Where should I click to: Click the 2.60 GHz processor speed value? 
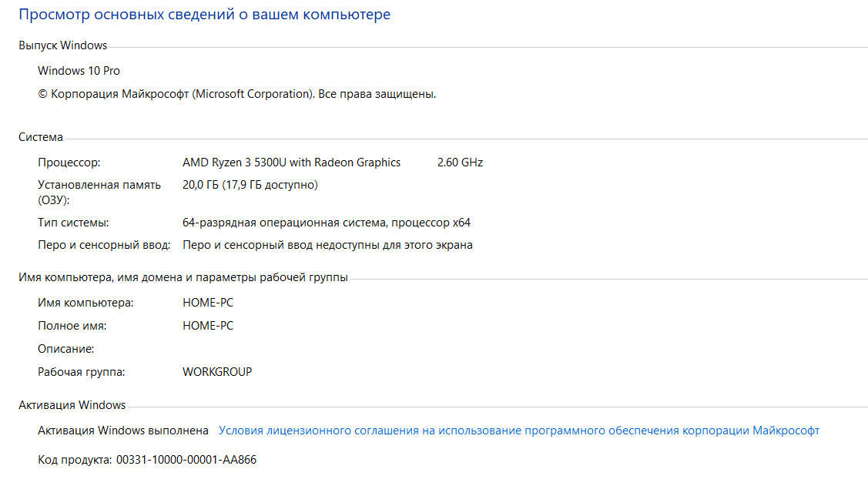point(460,163)
